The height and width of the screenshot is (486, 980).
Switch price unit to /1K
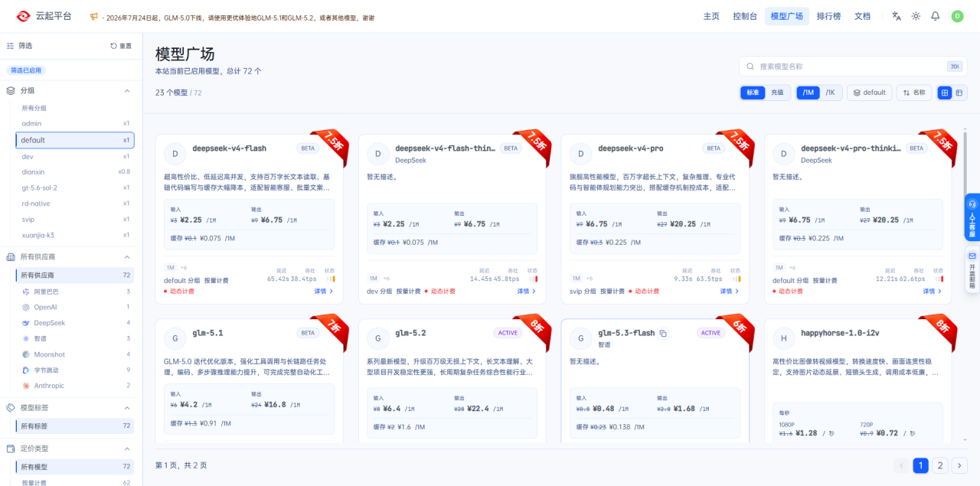(830, 93)
